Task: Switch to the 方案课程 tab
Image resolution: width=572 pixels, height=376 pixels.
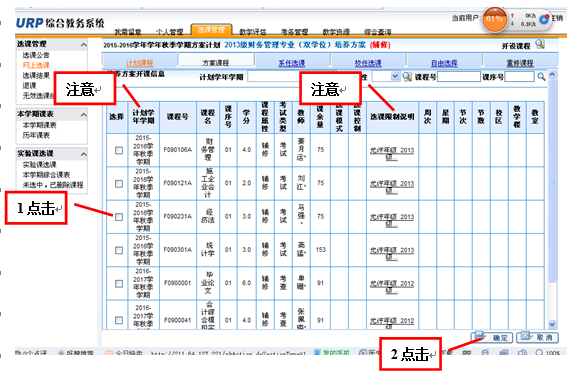Action: click(215, 63)
